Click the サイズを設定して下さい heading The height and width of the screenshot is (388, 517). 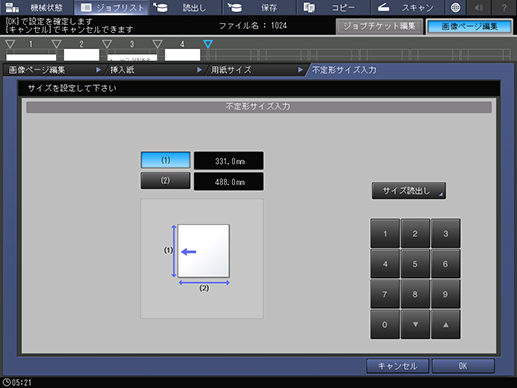pyautogui.click(x=72, y=88)
